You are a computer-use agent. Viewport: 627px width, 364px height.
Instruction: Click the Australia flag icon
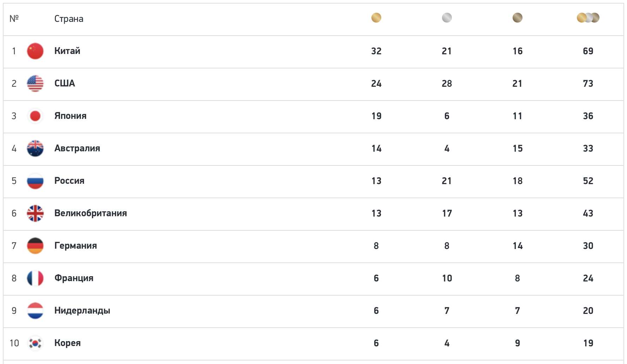[35, 148]
